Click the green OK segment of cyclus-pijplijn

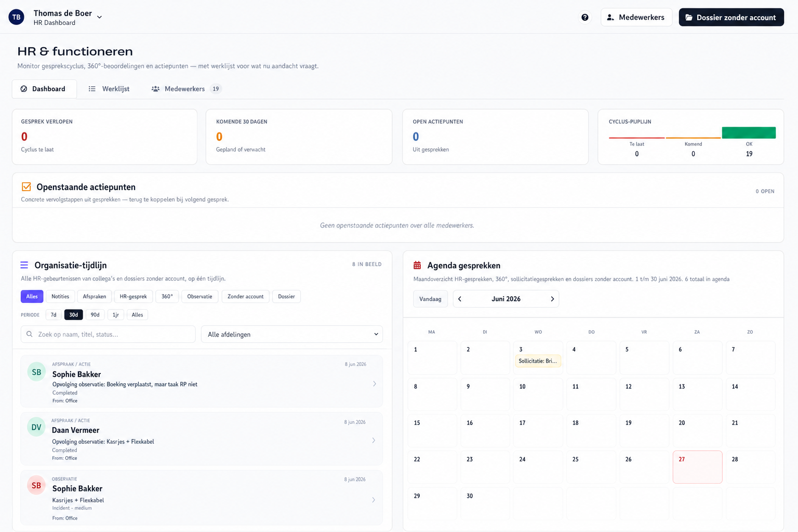[749, 132]
